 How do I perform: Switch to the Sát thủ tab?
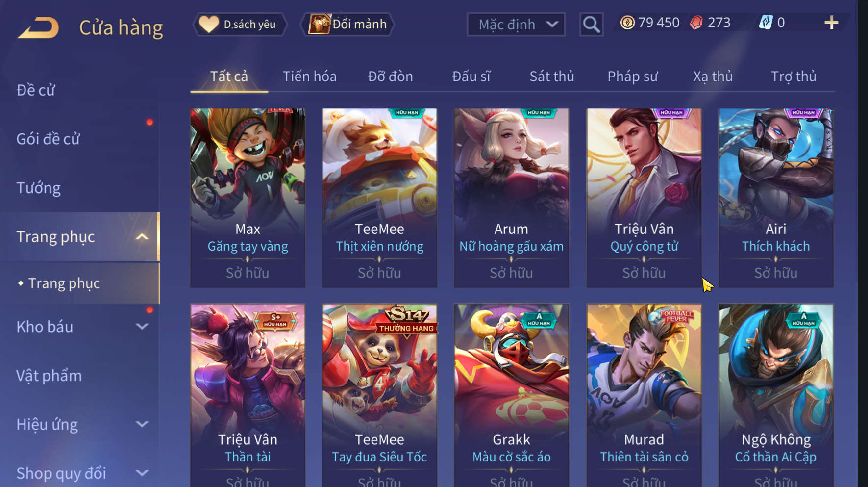[551, 77]
